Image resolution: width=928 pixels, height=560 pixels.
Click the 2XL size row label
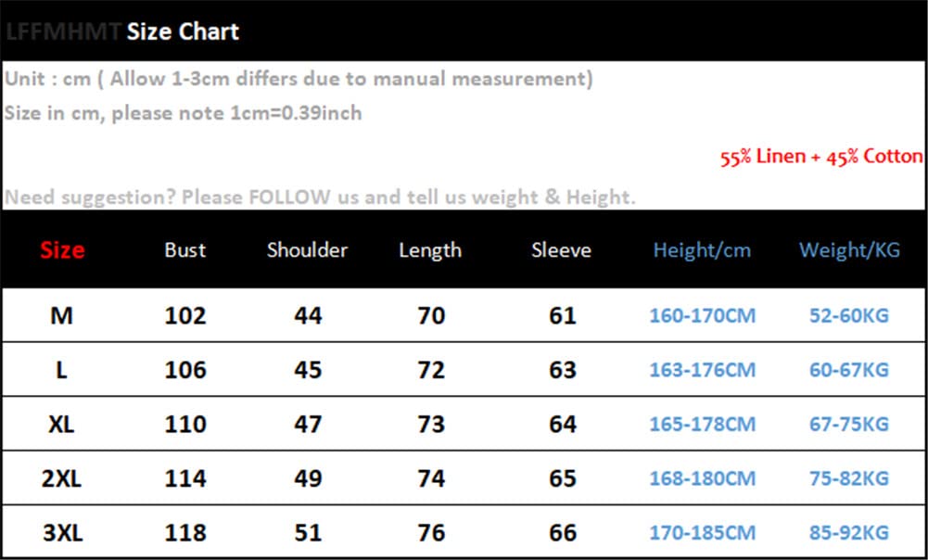coord(61,478)
